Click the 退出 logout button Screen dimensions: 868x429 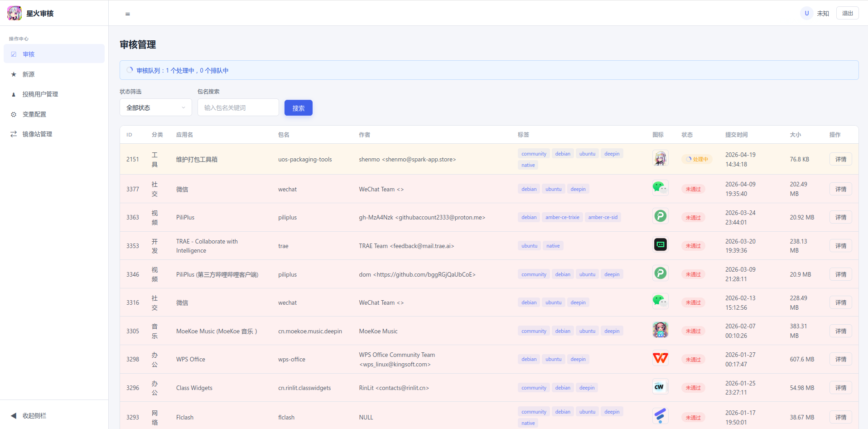[847, 13]
